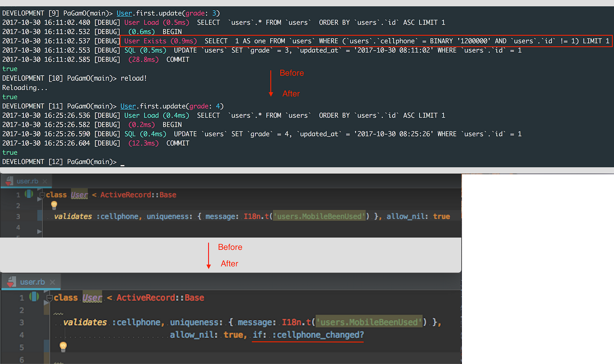The image size is (614, 364).
Task: Click the gutter class marker icon in upper editor line 1
Action: coord(29,194)
